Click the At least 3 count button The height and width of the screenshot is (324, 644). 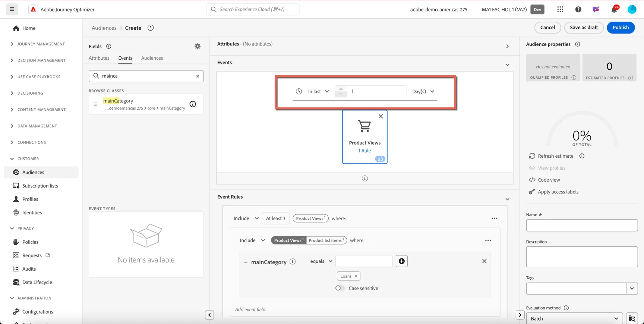click(x=275, y=218)
